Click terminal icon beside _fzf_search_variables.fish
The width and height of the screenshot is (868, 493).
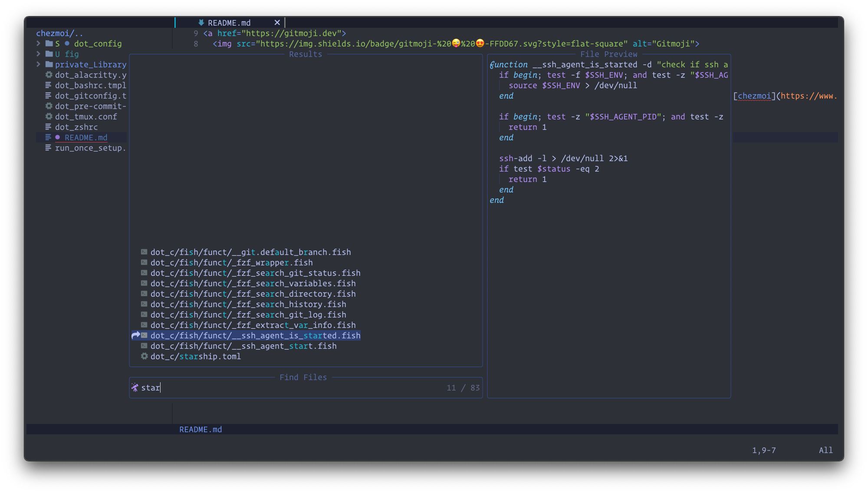click(144, 283)
